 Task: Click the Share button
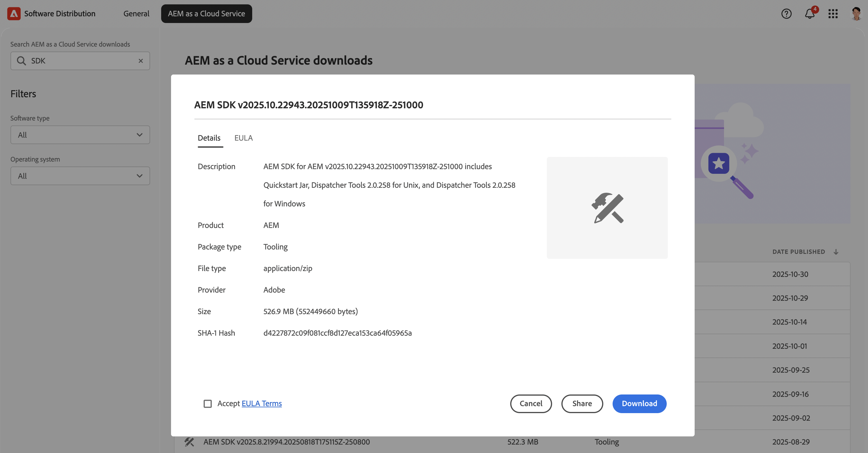tap(582, 404)
